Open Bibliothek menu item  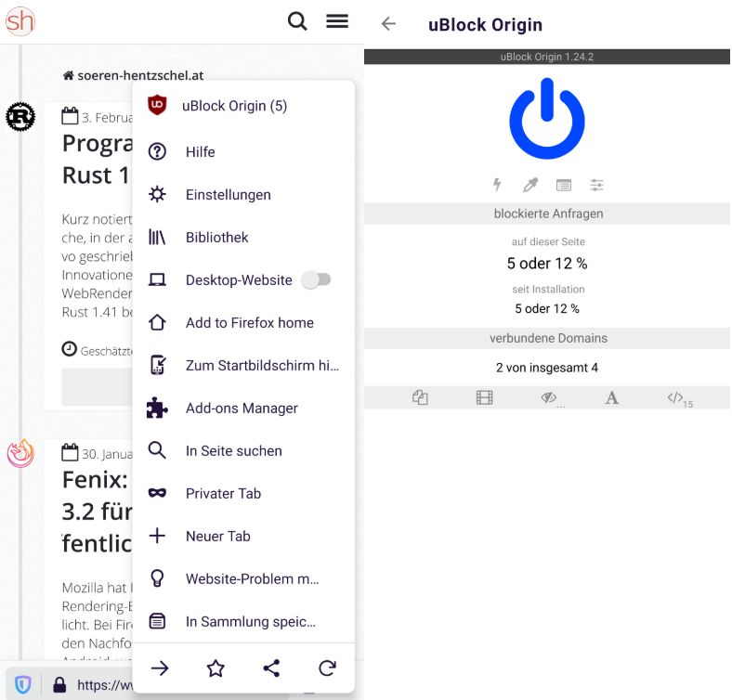pos(243,237)
